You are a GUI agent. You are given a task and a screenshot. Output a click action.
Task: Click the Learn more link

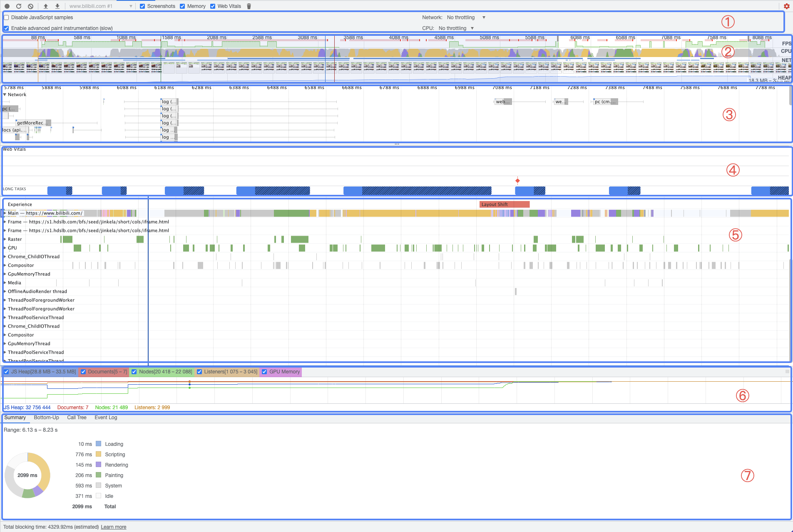(x=114, y=527)
